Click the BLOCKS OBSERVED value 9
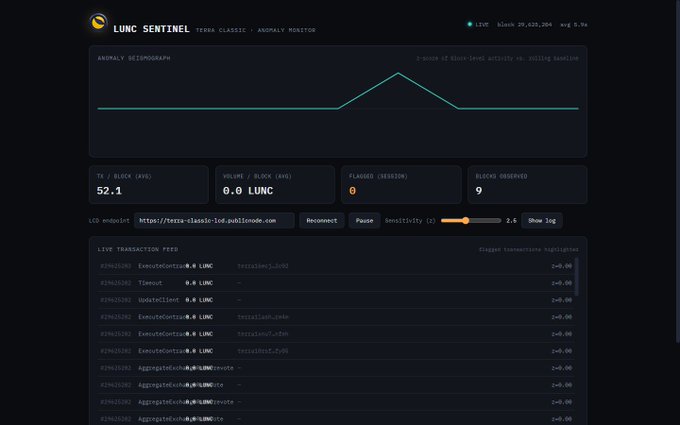 click(479, 191)
